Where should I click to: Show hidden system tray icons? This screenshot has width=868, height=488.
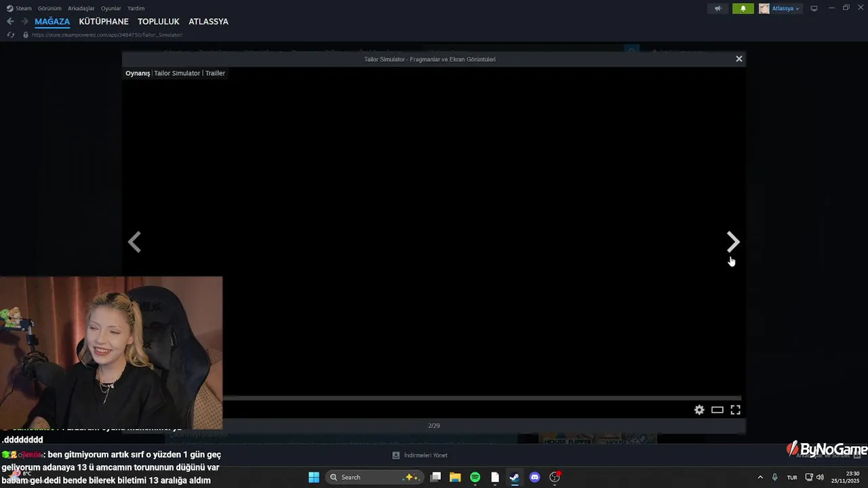(x=759, y=477)
